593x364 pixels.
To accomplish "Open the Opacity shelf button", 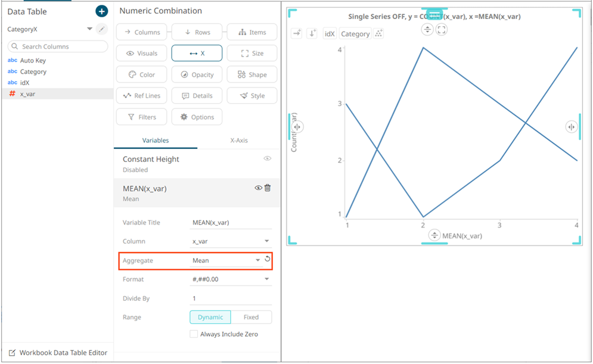I will coord(197,74).
